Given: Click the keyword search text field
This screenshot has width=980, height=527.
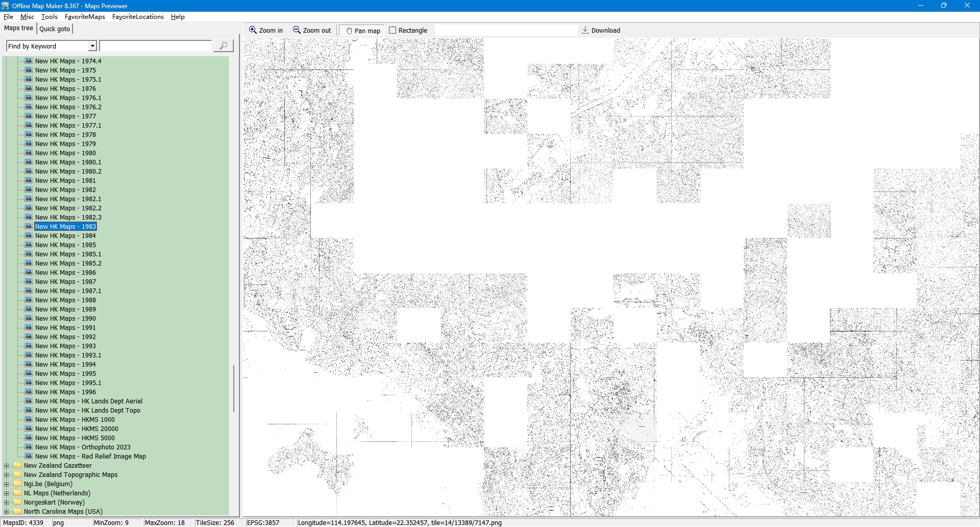Looking at the screenshot, I should coord(156,46).
